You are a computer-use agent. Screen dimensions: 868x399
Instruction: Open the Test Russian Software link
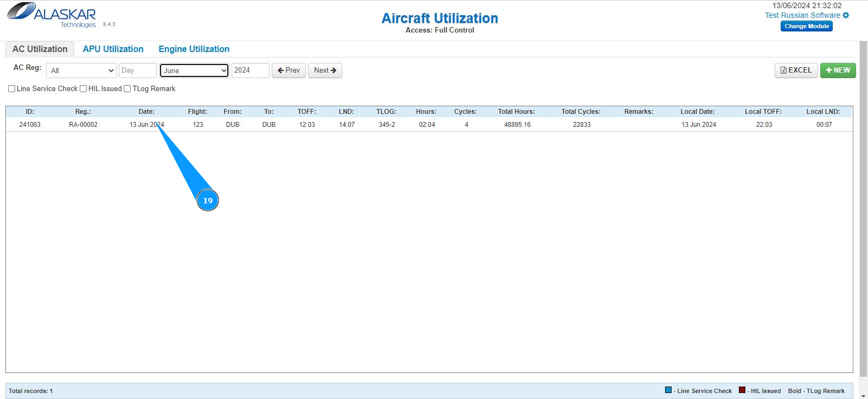point(802,15)
